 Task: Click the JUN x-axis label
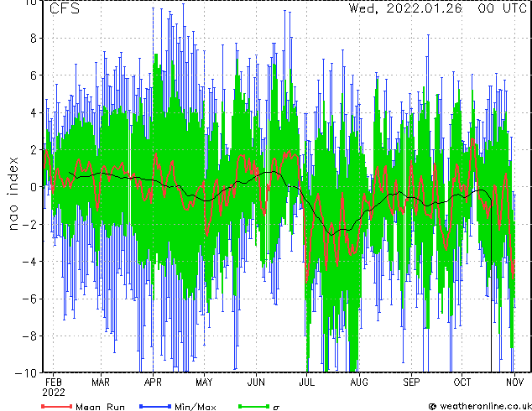click(x=256, y=382)
